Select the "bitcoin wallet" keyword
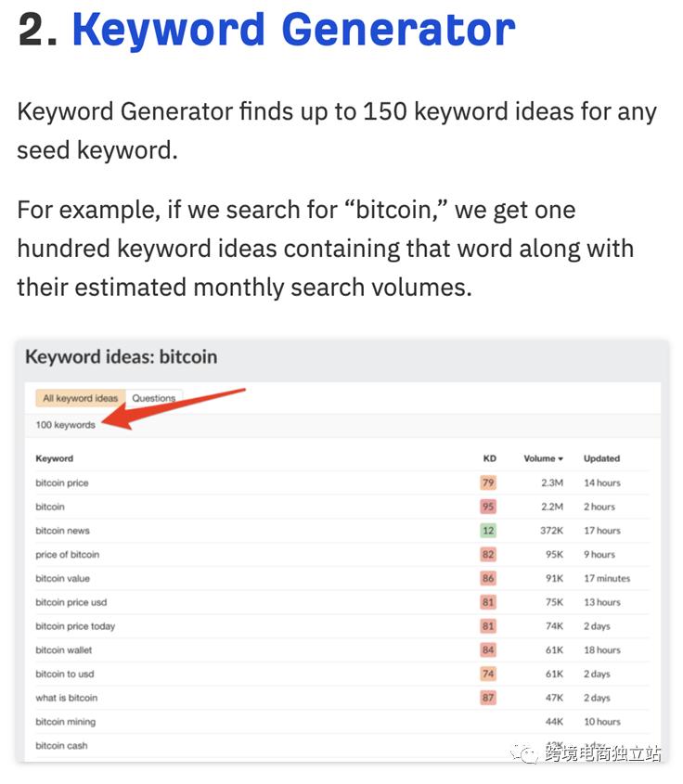The height and width of the screenshot is (784, 683). click(x=64, y=650)
